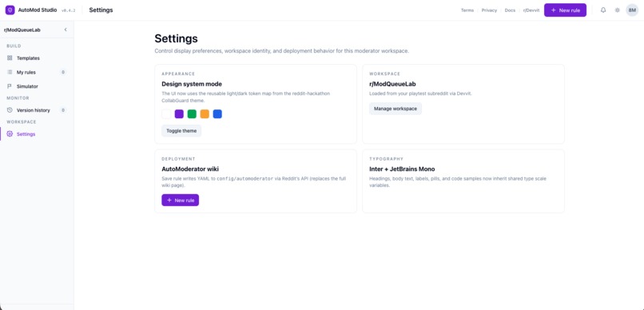
Task: Click Manage workspace button
Action: click(395, 109)
